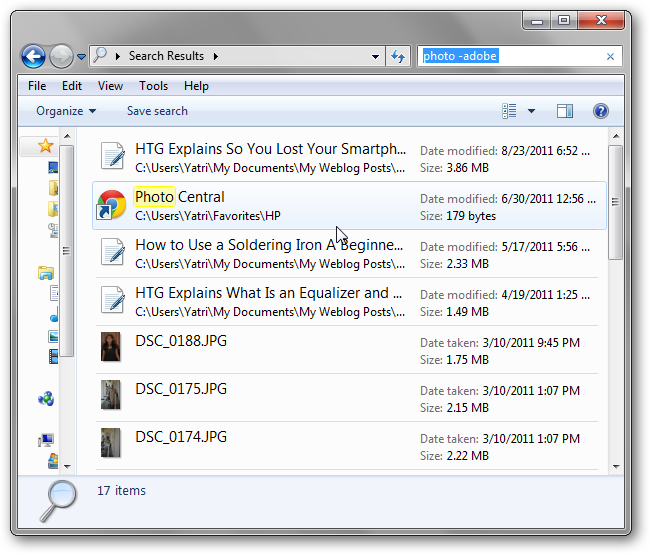The image size is (650, 554).
Task: Expand the arrow after Search Results
Action: [x=216, y=56]
